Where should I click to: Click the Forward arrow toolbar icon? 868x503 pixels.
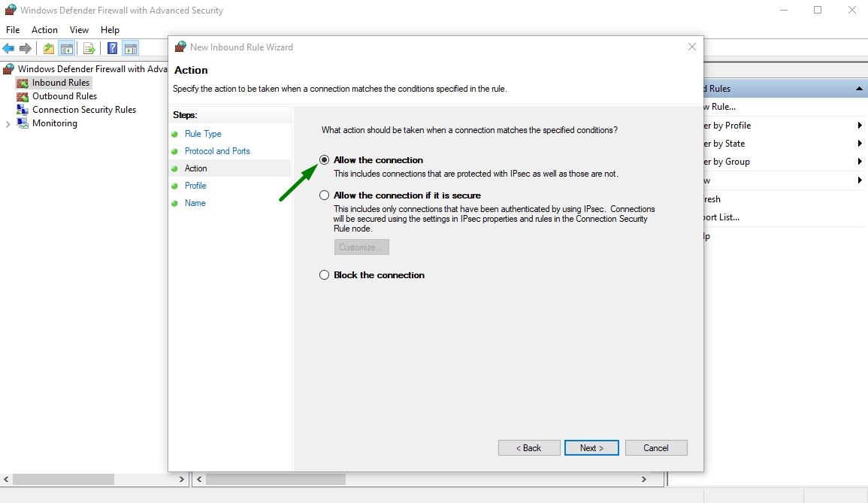pos(26,49)
